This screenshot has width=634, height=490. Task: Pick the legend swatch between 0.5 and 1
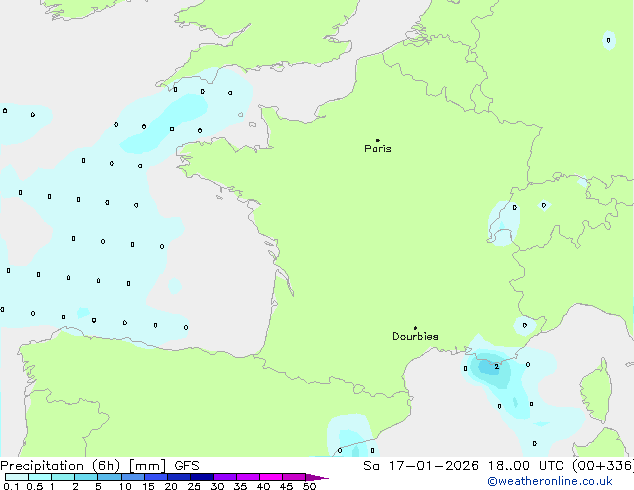tap(40, 477)
